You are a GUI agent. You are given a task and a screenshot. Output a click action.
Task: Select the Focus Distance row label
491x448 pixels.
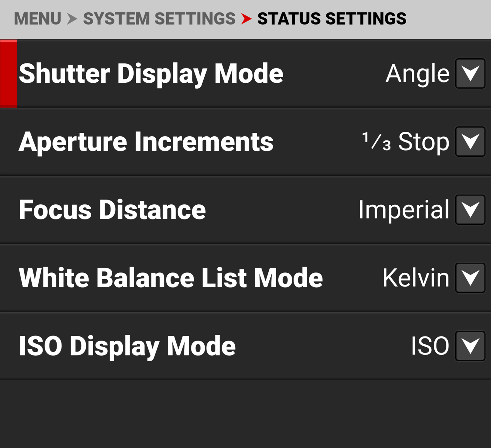point(112,210)
